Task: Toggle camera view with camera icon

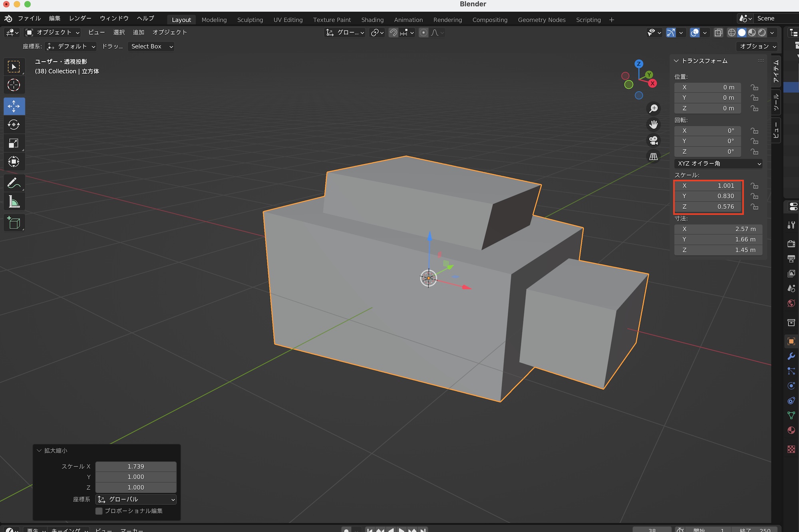Action: (x=654, y=141)
